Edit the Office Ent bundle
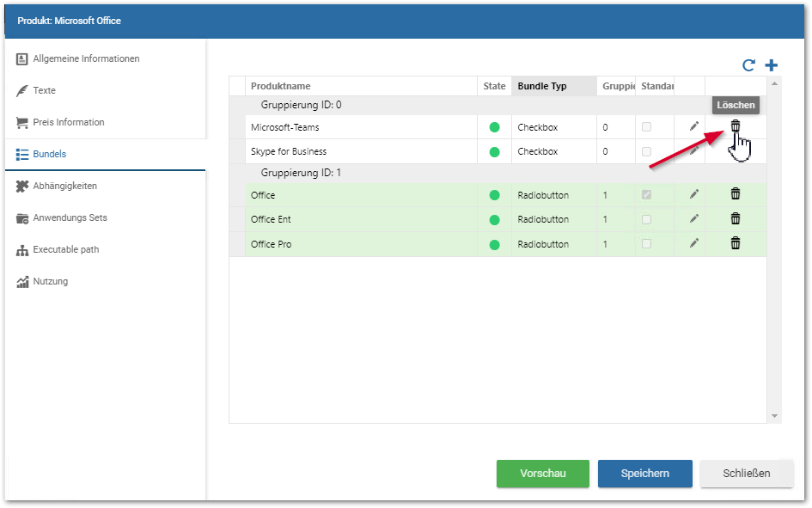This screenshot has height=508, width=812. pos(694,218)
